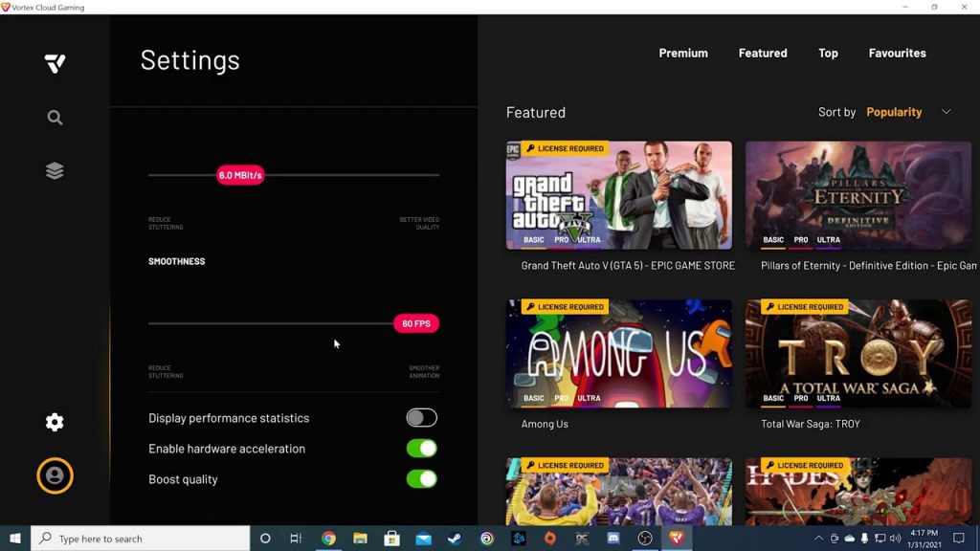Toggle Display performance statistics on
Viewport: 980px width, 551px height.
coord(422,418)
